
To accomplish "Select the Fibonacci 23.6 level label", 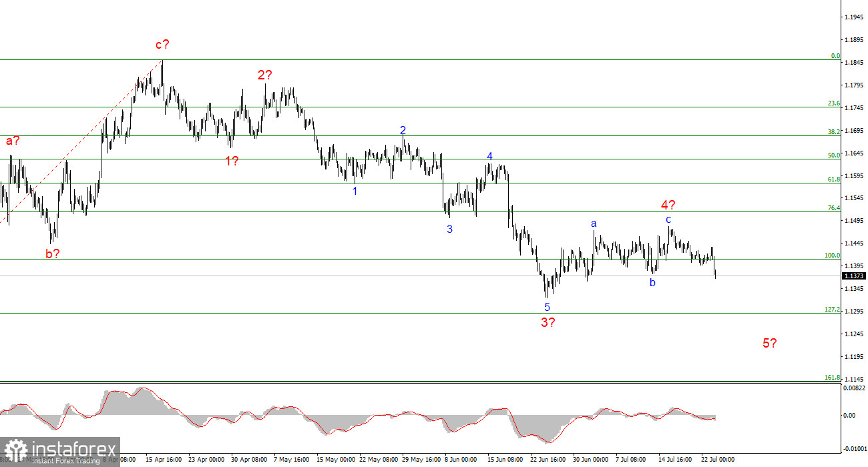I will [x=834, y=103].
